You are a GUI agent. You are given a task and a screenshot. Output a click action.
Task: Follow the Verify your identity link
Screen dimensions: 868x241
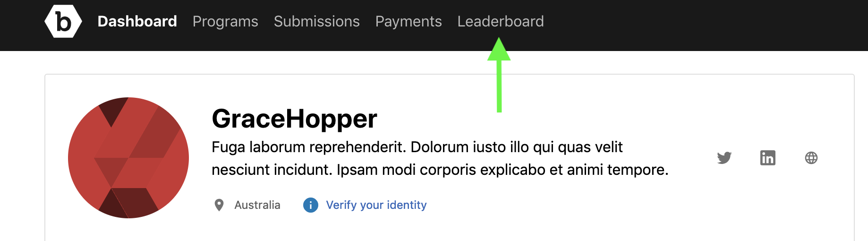[x=376, y=205]
